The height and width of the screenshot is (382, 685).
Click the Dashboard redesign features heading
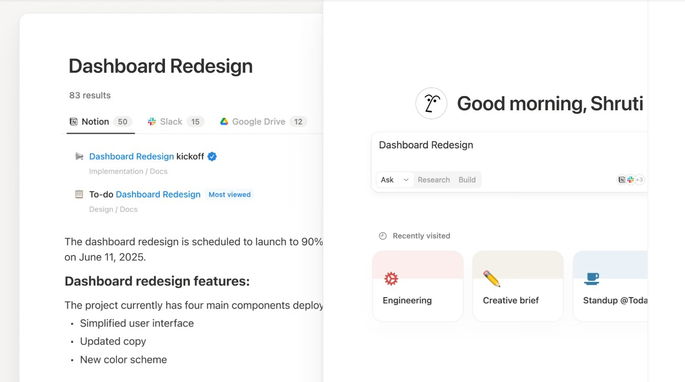157,281
